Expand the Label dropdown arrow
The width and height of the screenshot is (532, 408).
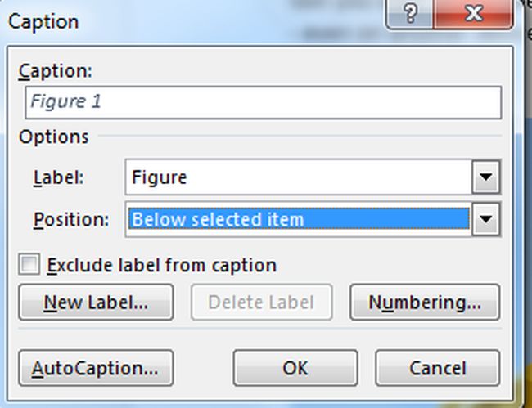click(x=488, y=177)
